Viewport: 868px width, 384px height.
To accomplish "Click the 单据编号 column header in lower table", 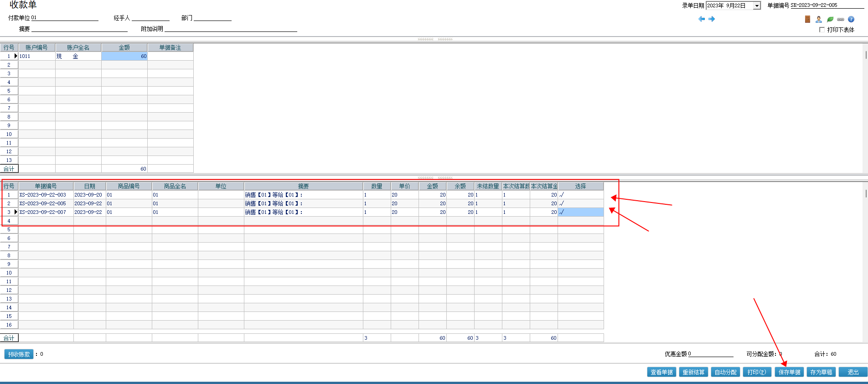I will [x=46, y=186].
